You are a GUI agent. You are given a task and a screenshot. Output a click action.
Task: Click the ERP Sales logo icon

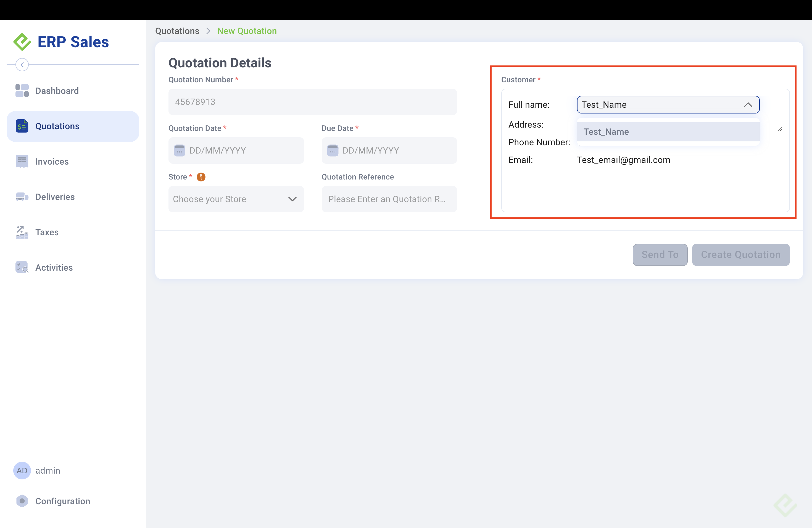point(22,42)
